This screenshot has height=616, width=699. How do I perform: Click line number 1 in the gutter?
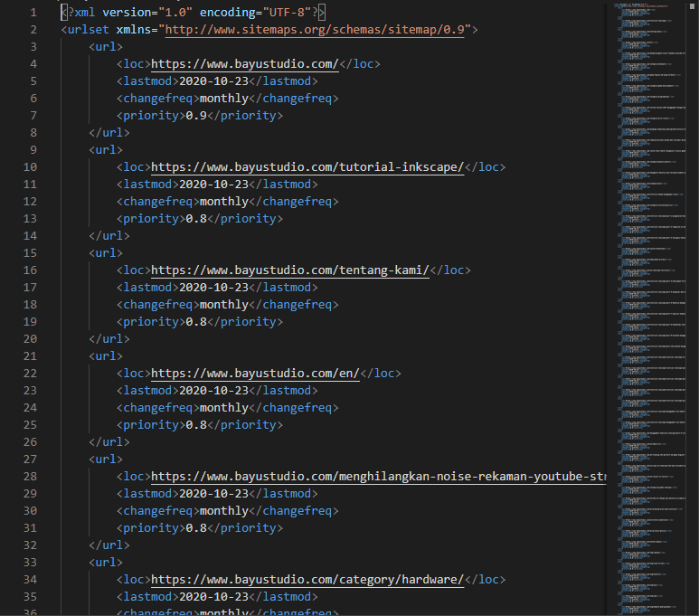[33, 13]
